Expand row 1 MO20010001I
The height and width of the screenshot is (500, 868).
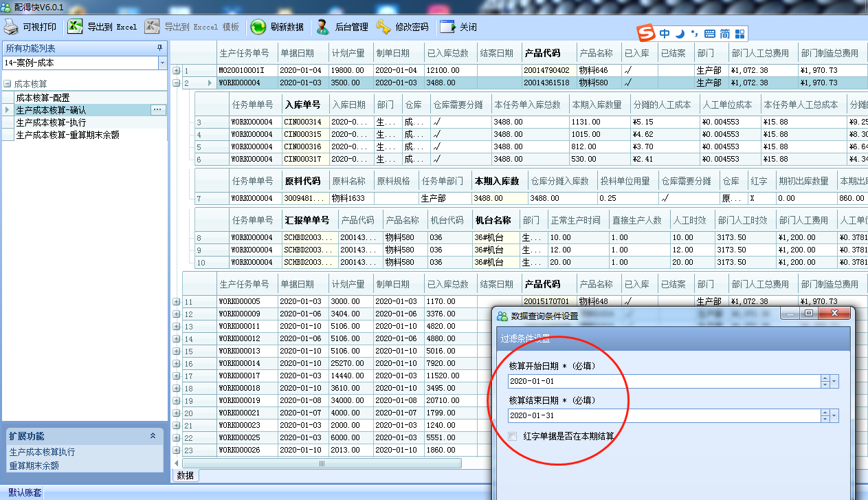177,70
